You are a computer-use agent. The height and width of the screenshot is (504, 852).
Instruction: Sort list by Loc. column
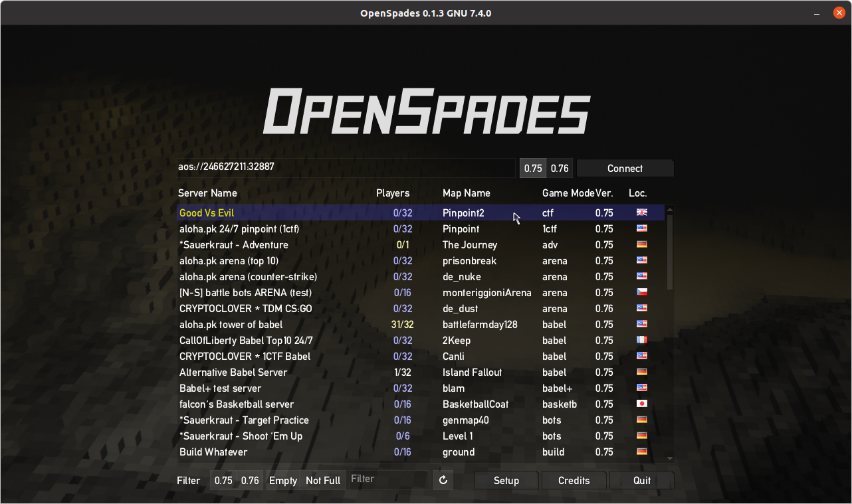[638, 193]
